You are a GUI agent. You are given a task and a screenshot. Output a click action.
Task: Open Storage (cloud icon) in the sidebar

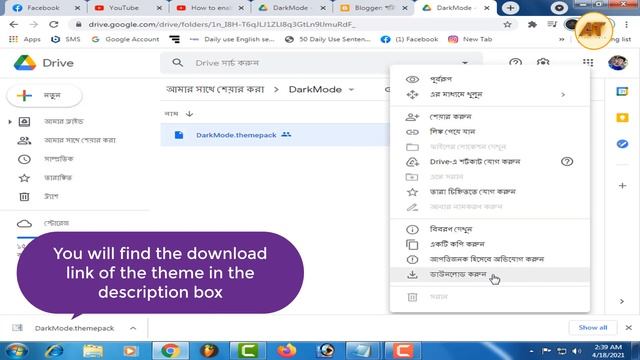click(x=43, y=223)
